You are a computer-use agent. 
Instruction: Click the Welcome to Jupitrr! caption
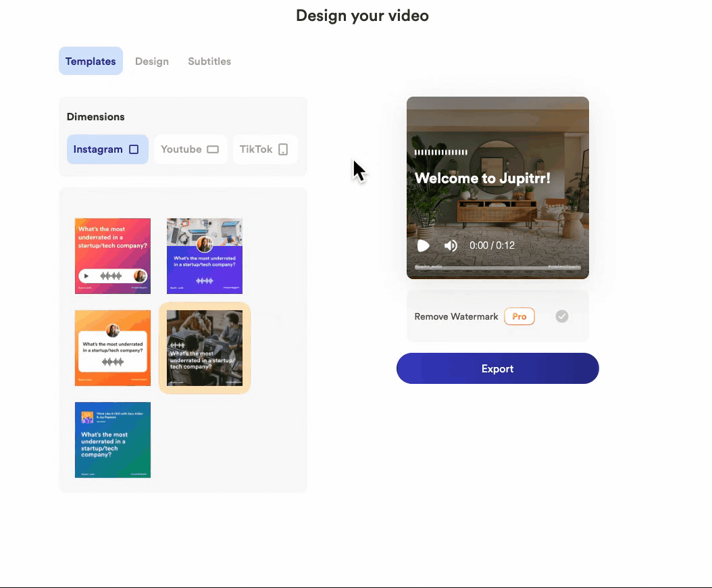click(482, 178)
